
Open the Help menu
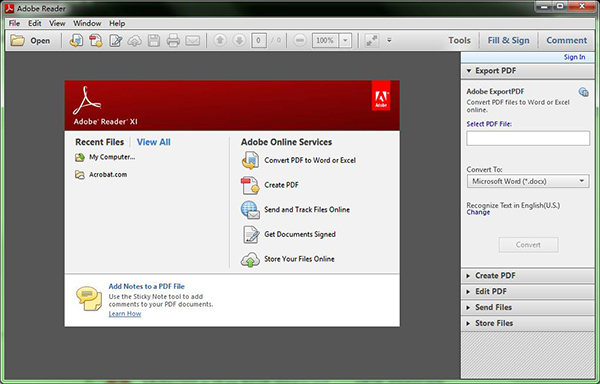point(117,23)
